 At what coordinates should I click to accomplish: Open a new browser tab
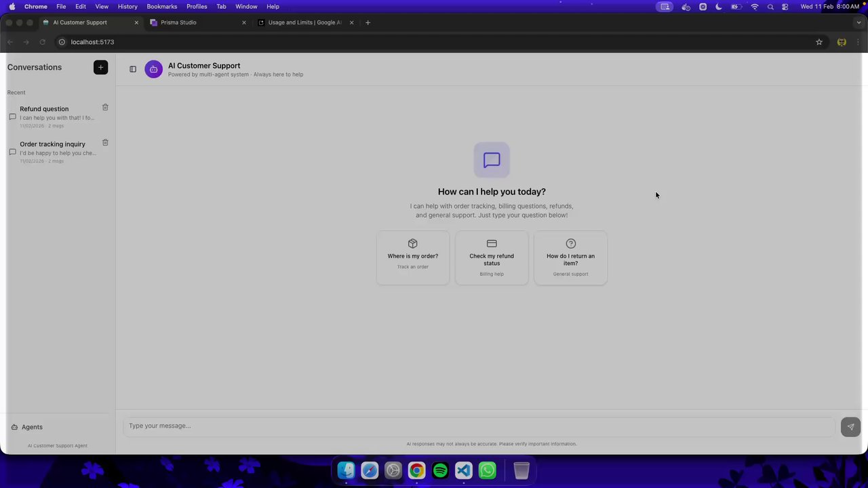point(368,22)
